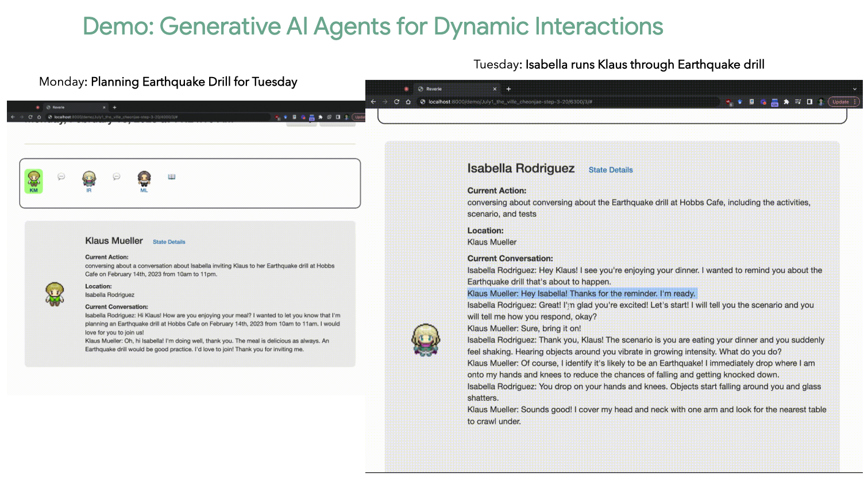Click highlighted line 'Klaus Mueller: Hey Isabella! Thanks'
This screenshot has width=868, height=488.
coord(581,294)
